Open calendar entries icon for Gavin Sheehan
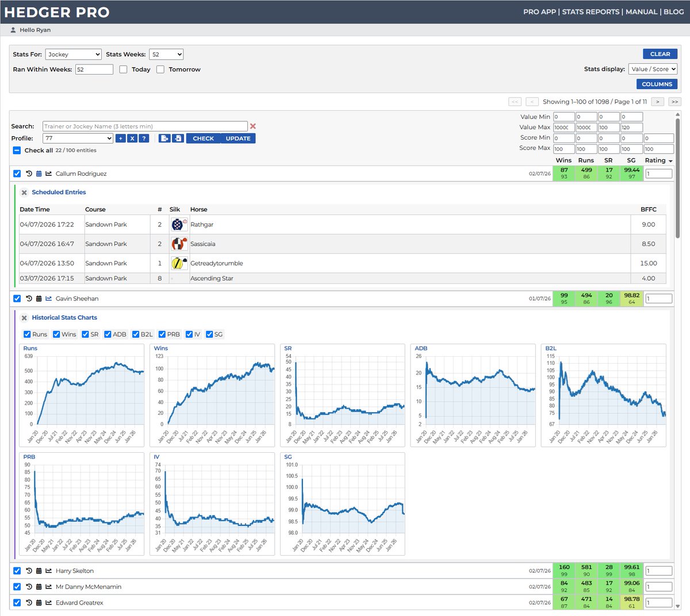 coord(39,298)
